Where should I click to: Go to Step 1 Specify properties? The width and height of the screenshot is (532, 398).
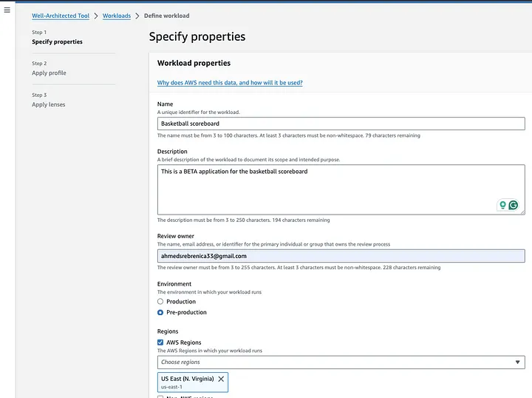(x=57, y=42)
